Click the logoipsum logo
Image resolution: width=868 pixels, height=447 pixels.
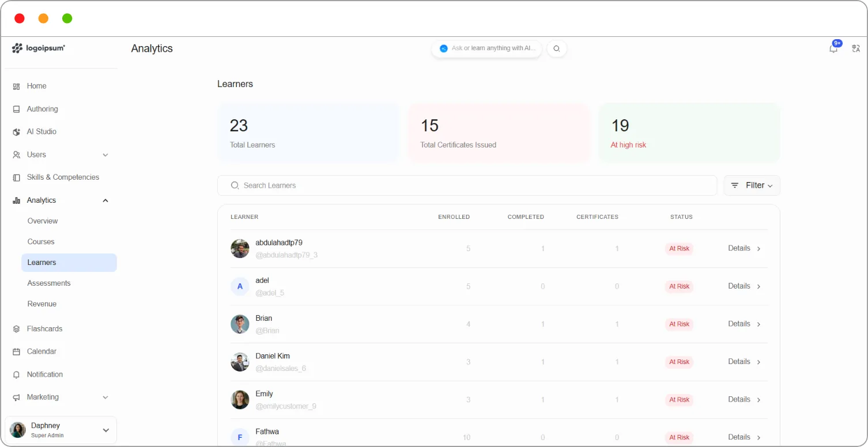tap(39, 48)
